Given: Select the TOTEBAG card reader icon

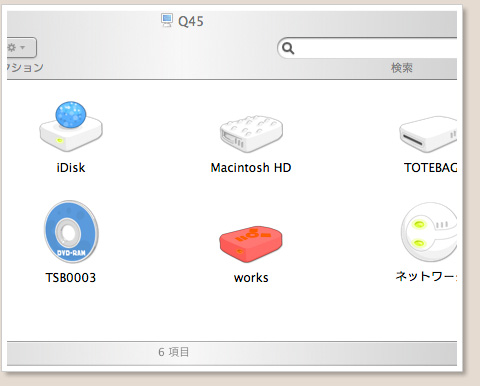Looking at the screenshot, I should coord(428,134).
